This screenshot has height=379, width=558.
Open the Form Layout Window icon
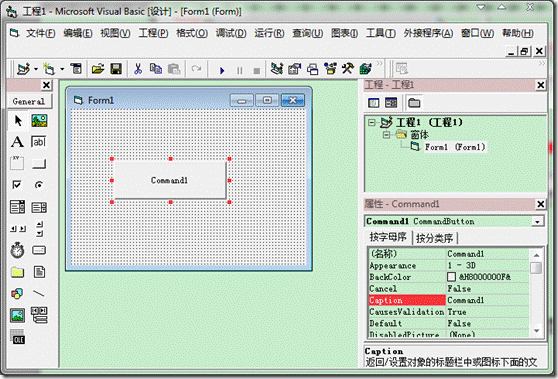tap(312, 69)
